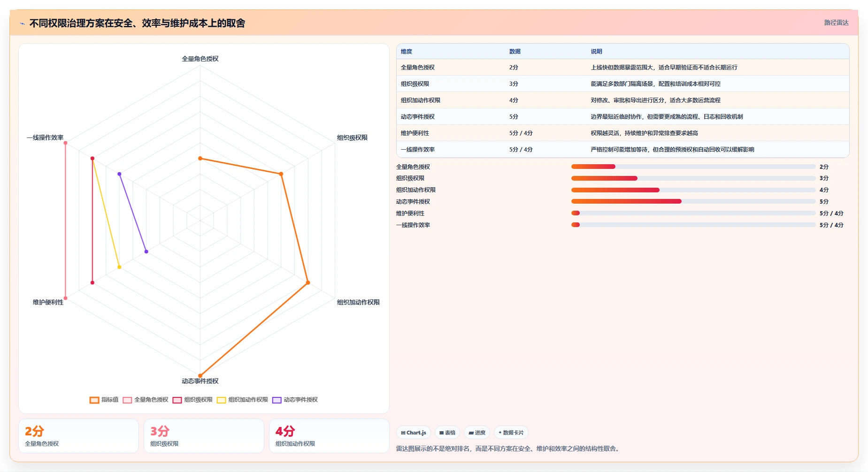Click the 3分 value in the table

pos(514,84)
